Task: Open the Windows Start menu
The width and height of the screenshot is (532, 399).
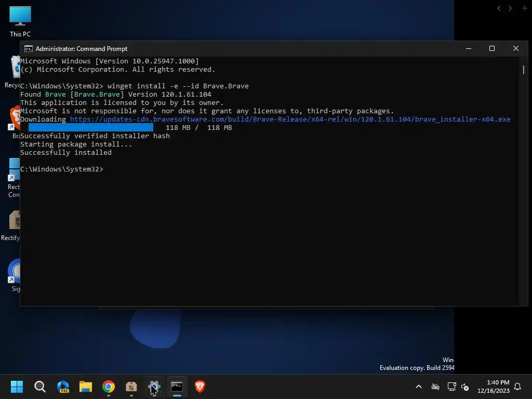Action: 17,387
